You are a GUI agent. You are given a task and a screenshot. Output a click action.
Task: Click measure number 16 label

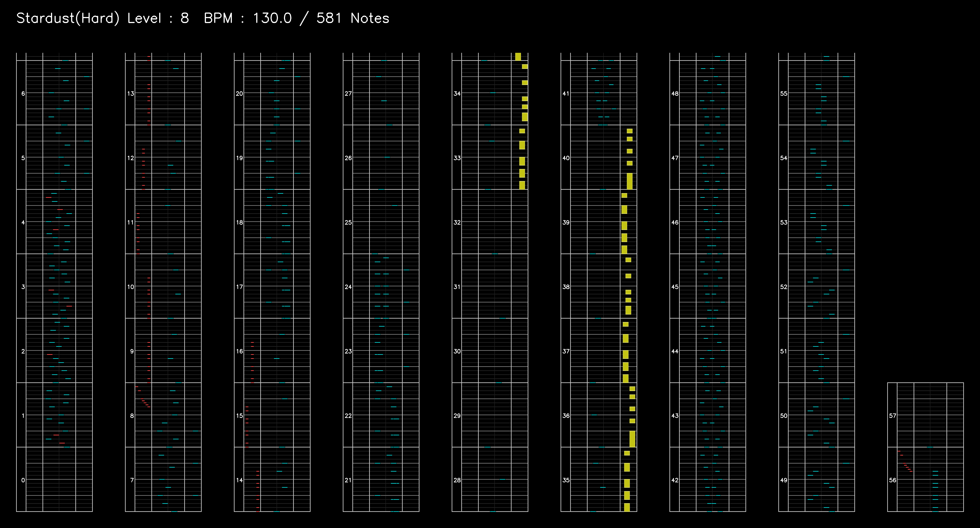coord(239,351)
